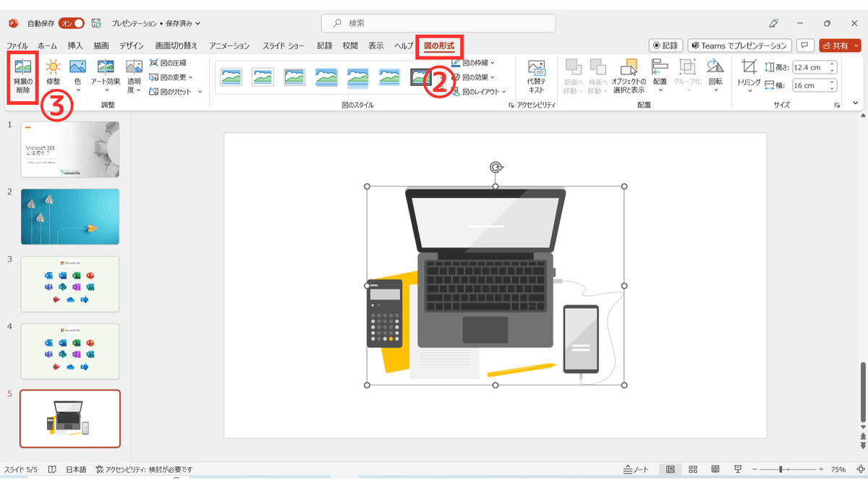This screenshot has height=488, width=868.
Task: Select the トリミング (Crop) tool
Action: 748,74
